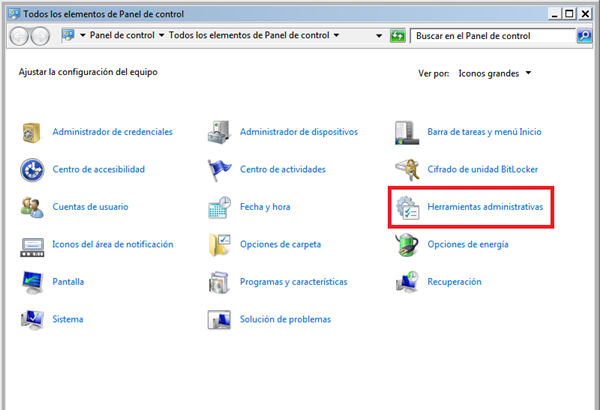Open the address bar history dropdown

click(379, 36)
